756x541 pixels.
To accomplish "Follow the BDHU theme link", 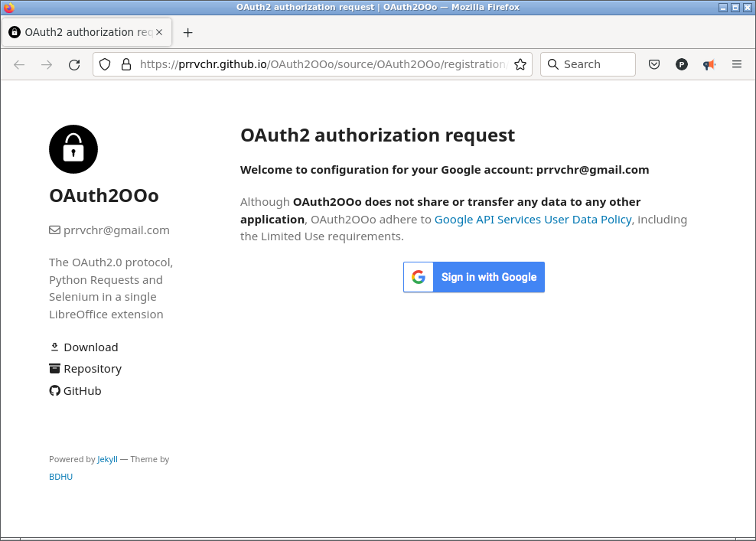I will [60, 477].
